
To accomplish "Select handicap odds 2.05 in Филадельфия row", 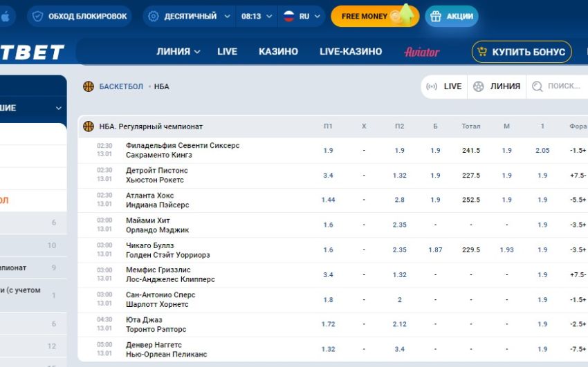I will click(x=542, y=151).
